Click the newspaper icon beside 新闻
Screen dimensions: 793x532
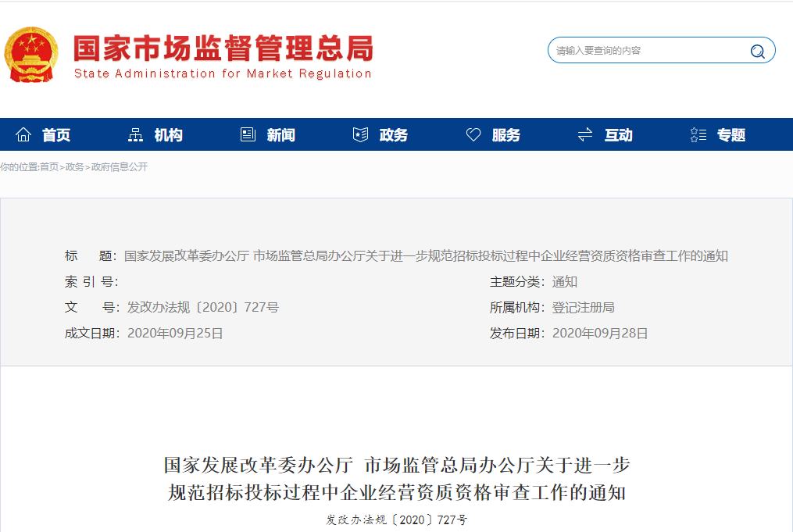(x=248, y=134)
